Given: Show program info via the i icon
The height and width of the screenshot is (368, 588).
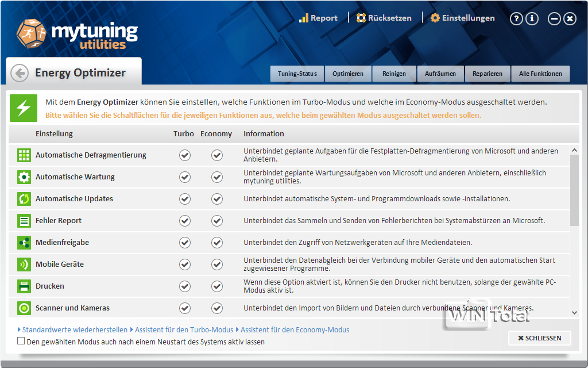Looking at the screenshot, I should click(532, 19).
